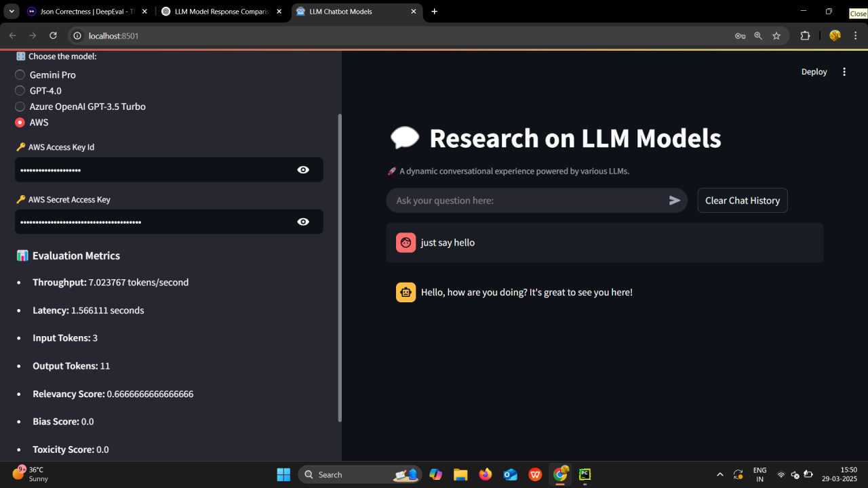The image size is (868, 488).
Task: Open the saved passwords key icon
Action: pos(740,36)
